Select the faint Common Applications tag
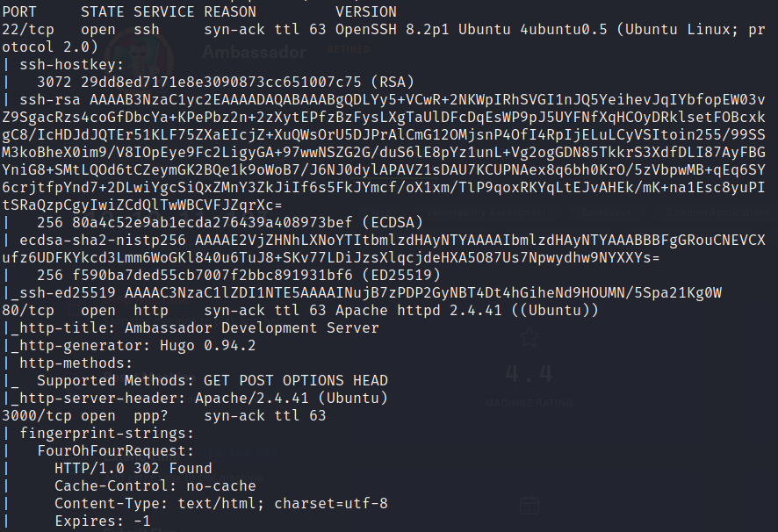The height and width of the screenshot is (532, 778). pyautogui.click(x=717, y=213)
